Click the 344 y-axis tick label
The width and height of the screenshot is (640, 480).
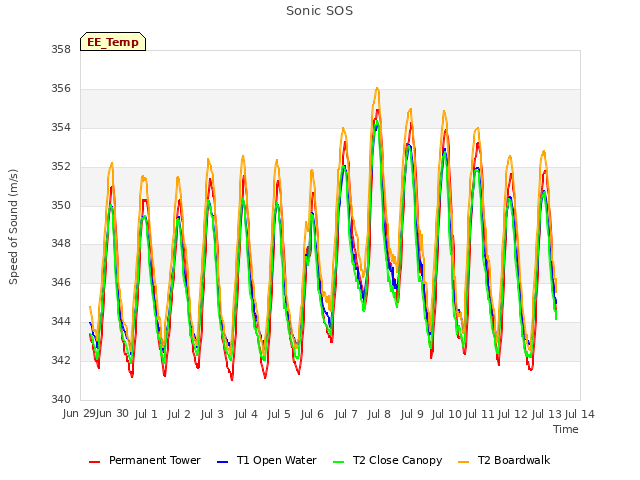point(61,322)
